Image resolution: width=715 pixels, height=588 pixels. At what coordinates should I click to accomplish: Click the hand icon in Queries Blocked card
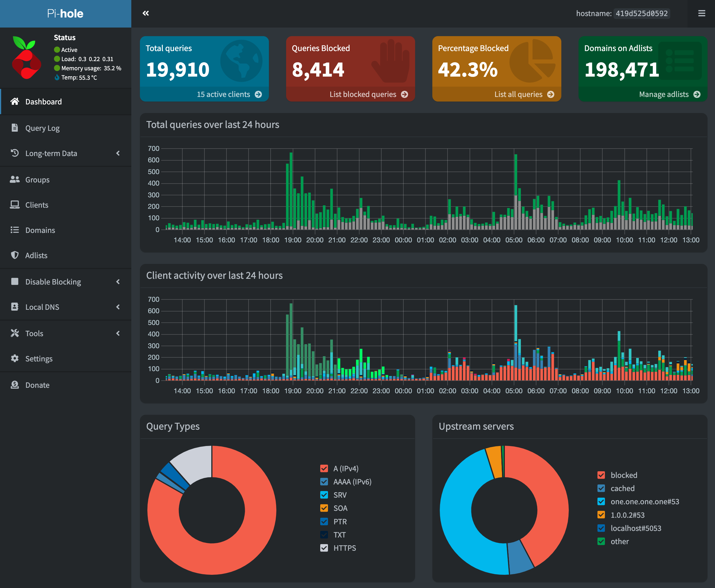pos(391,61)
